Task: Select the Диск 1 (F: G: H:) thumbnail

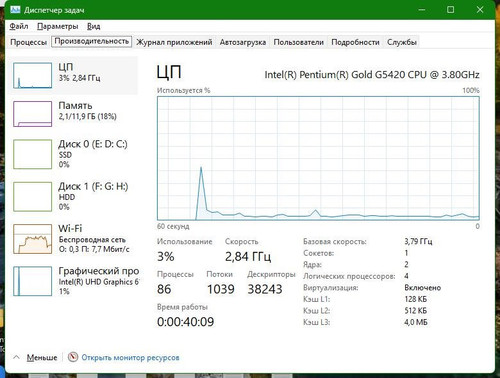Action: pos(33,196)
